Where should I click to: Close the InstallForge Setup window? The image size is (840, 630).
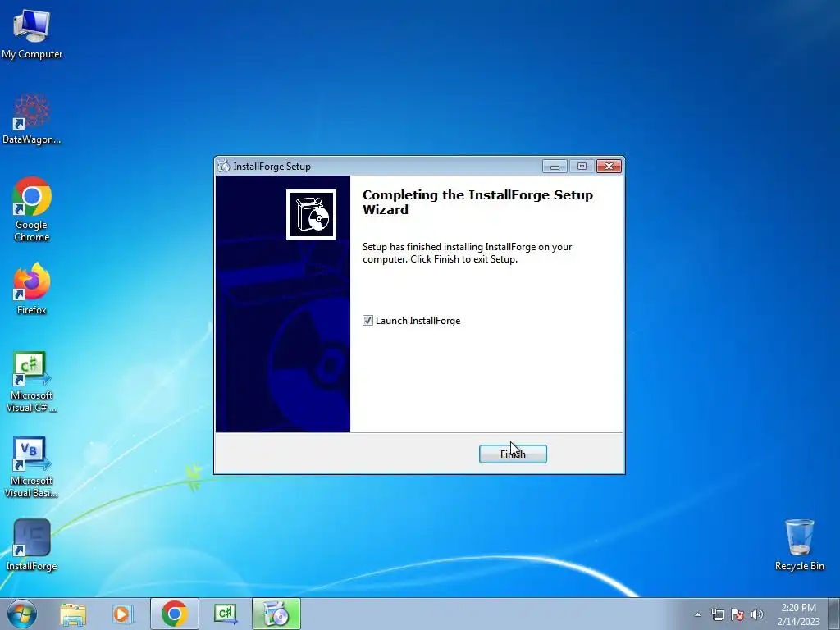click(x=609, y=167)
